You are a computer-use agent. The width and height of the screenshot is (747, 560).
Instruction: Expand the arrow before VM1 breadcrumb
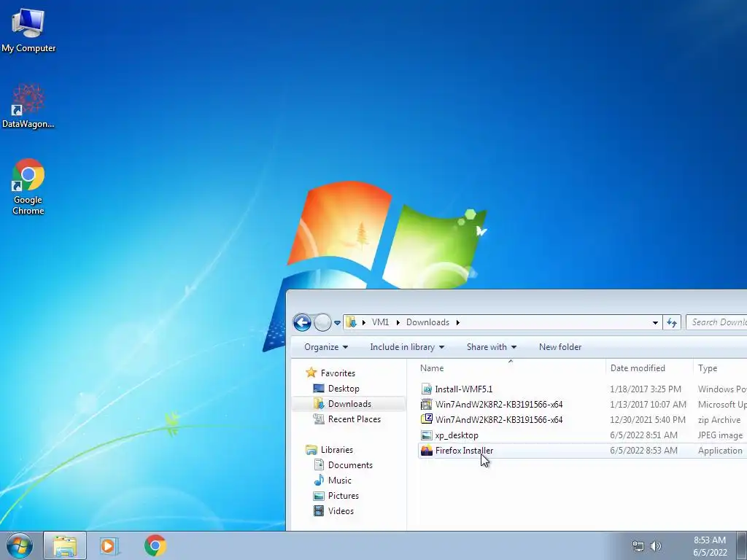[x=363, y=322]
